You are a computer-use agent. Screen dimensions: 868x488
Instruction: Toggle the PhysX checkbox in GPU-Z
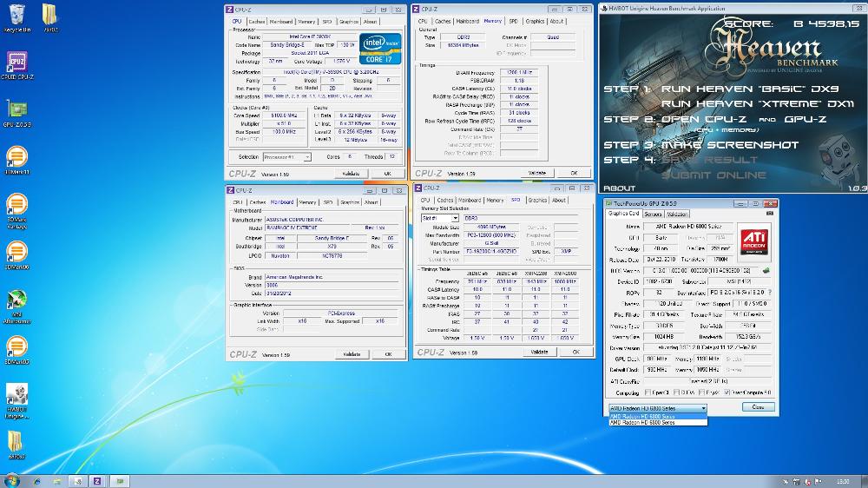tap(701, 392)
